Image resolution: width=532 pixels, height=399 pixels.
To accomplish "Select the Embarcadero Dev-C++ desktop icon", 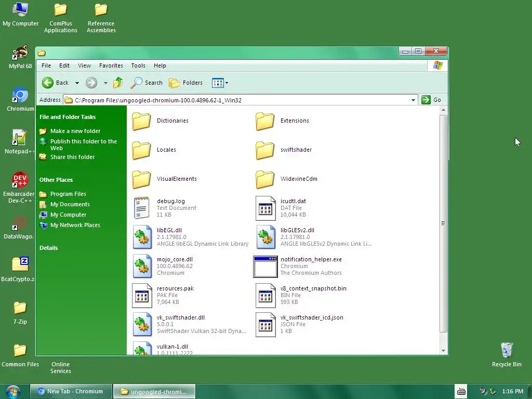I will 19,187.
